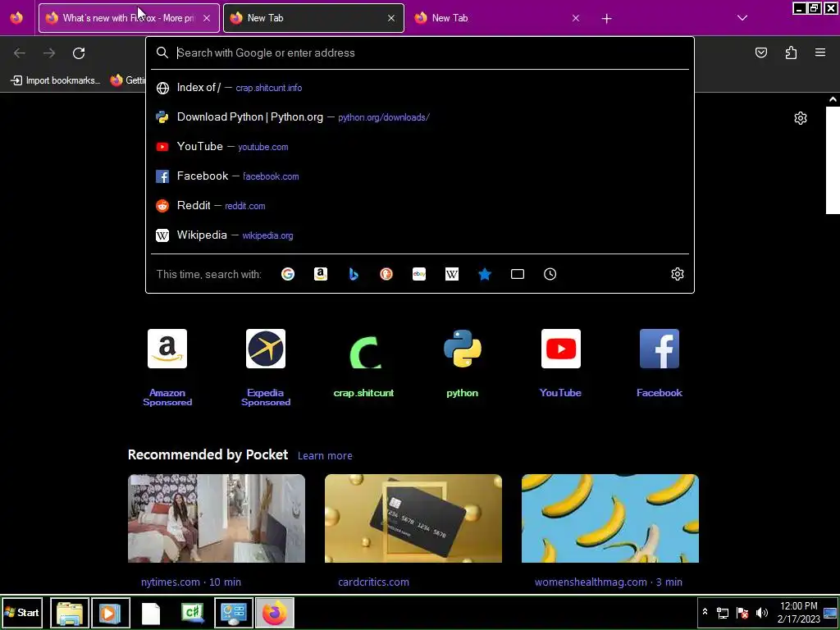The height and width of the screenshot is (630, 840).
Task: Open Firefox View icon at tab bar
Action: point(16,18)
